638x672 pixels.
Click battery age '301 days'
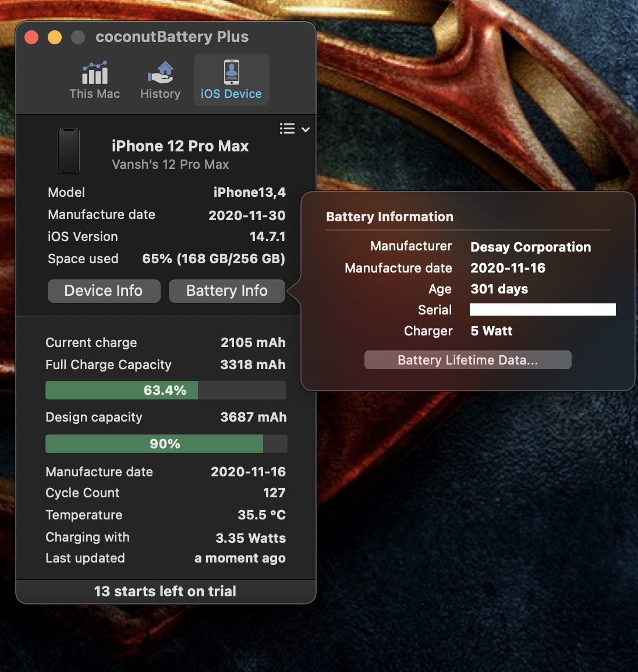click(x=499, y=289)
